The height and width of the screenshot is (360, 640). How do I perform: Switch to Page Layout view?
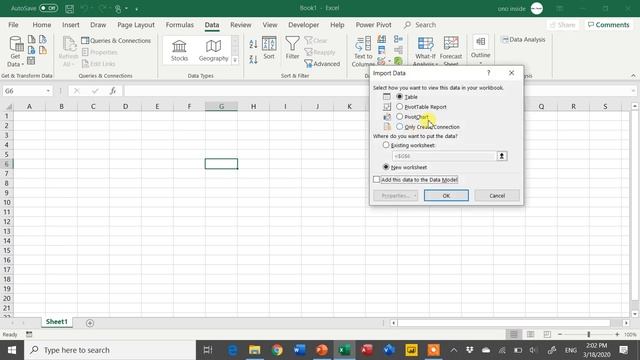click(x=531, y=334)
